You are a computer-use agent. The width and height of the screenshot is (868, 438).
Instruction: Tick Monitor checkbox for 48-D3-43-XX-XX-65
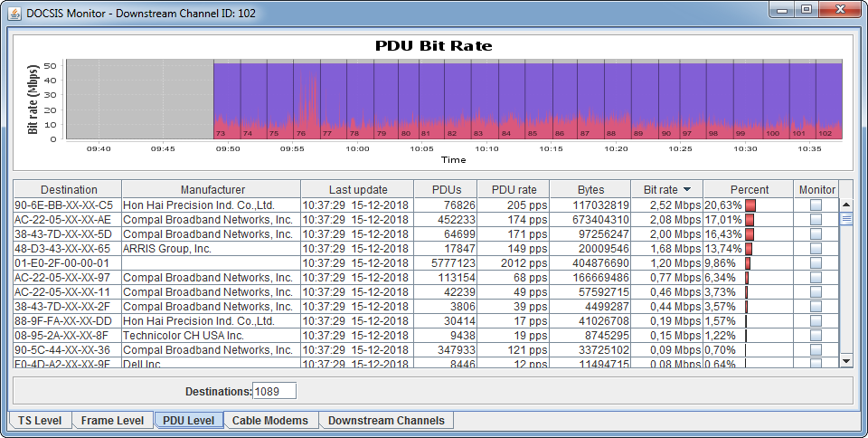816,249
